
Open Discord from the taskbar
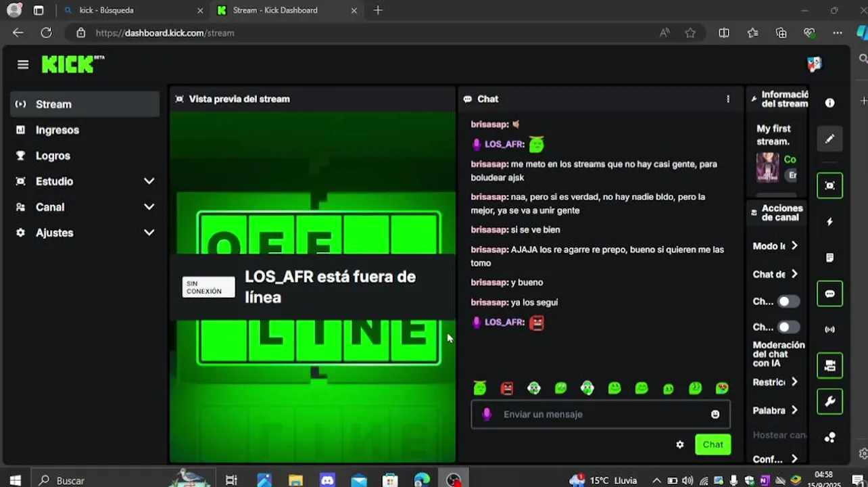point(327,480)
